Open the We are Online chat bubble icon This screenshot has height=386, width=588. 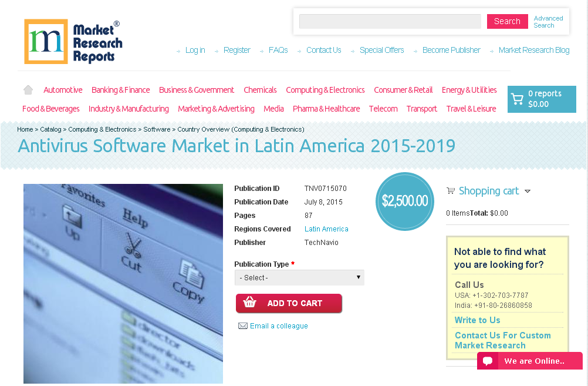coord(488,361)
